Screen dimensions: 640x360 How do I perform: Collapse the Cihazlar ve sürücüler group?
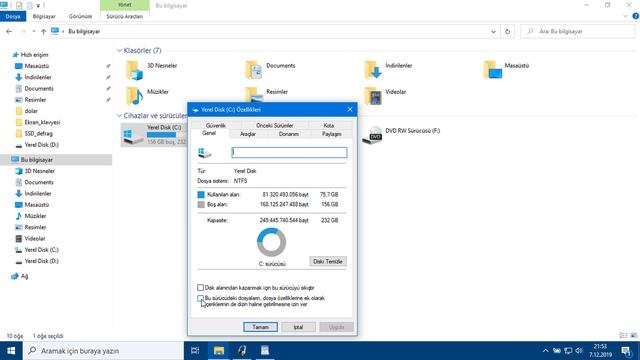click(119, 116)
